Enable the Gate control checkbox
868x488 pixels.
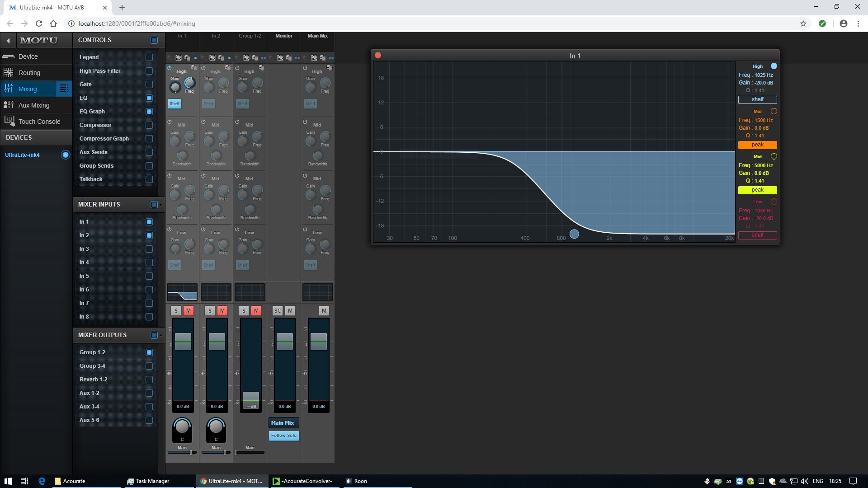[149, 84]
